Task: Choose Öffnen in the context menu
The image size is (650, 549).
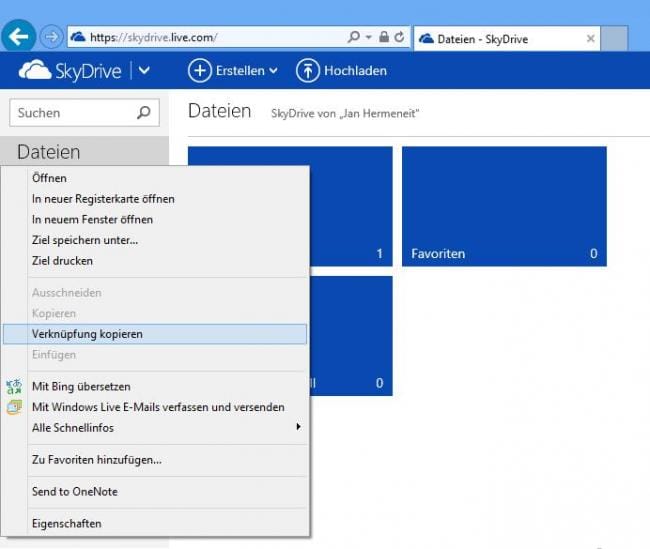Action: click(x=155, y=178)
